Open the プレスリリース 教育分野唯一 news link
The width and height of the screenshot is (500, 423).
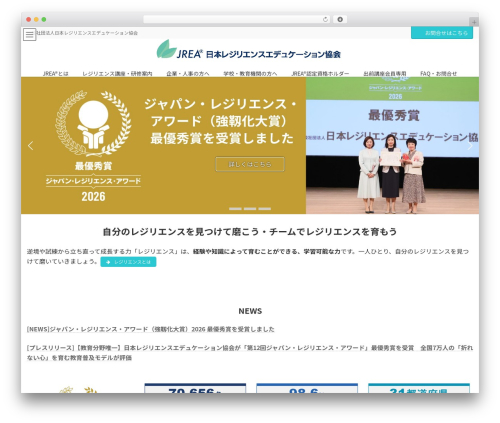(x=250, y=353)
